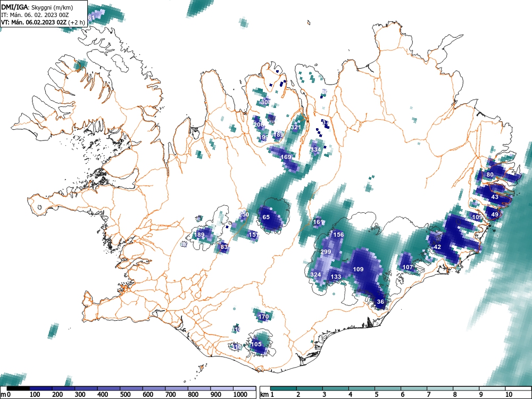Click the "324" visibility label
This screenshot has height=399, width=532.
coord(315,274)
